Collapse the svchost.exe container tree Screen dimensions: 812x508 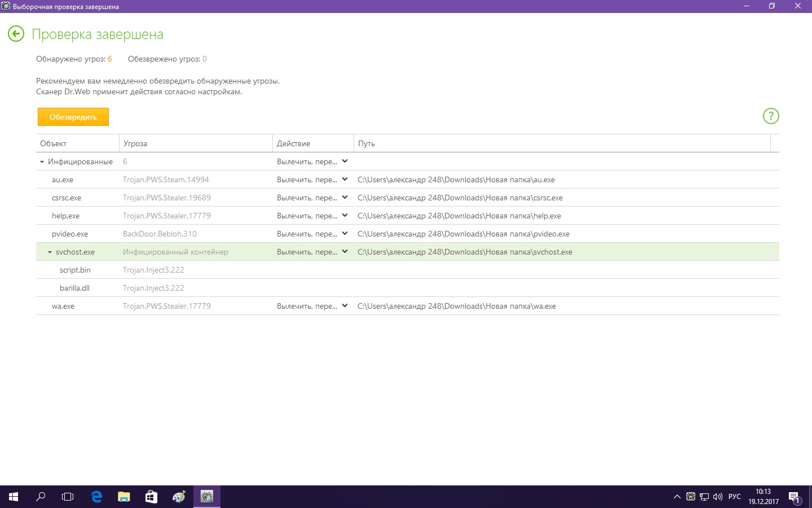tap(50, 252)
